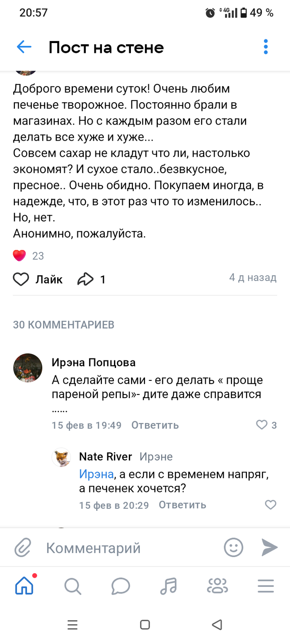Open the search tab
The height and width of the screenshot is (644, 290).
pyautogui.click(x=72, y=586)
